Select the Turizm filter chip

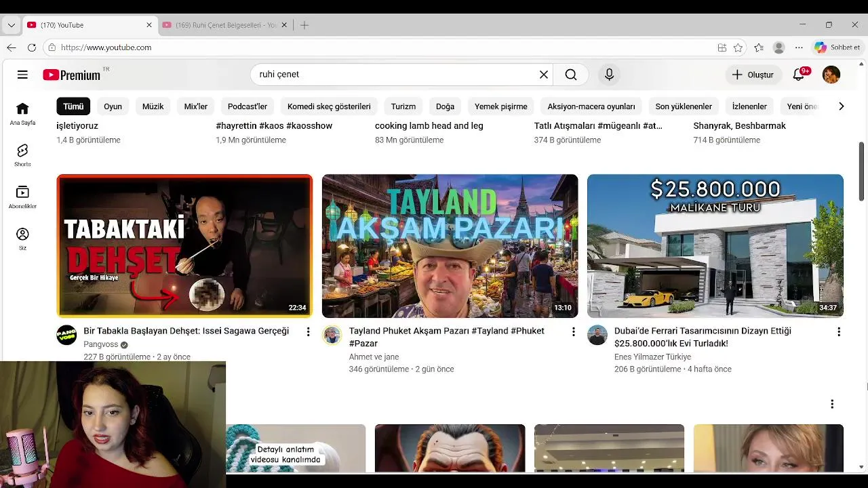point(403,106)
